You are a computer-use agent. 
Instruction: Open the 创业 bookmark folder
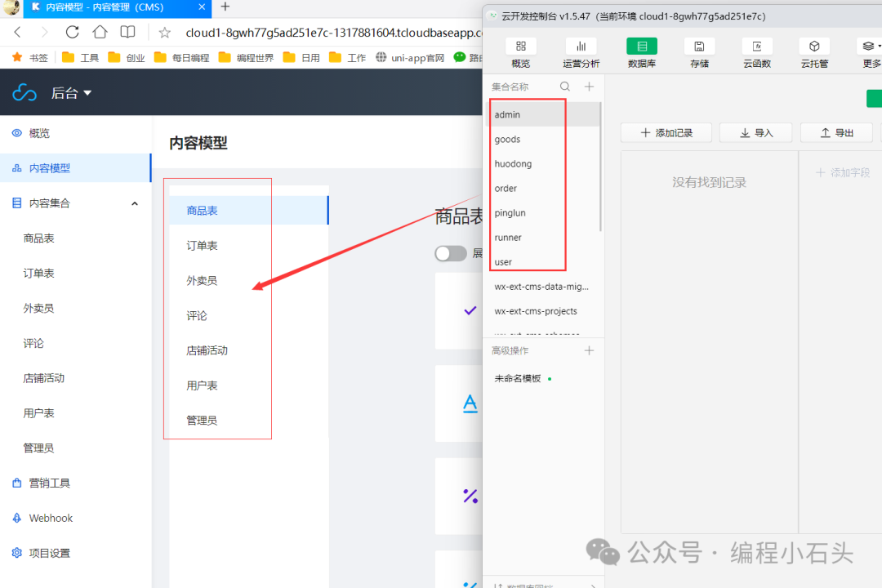tap(127, 57)
